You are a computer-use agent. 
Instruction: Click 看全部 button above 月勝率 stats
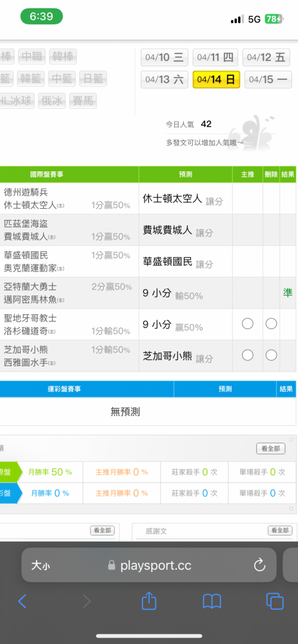coord(270,448)
